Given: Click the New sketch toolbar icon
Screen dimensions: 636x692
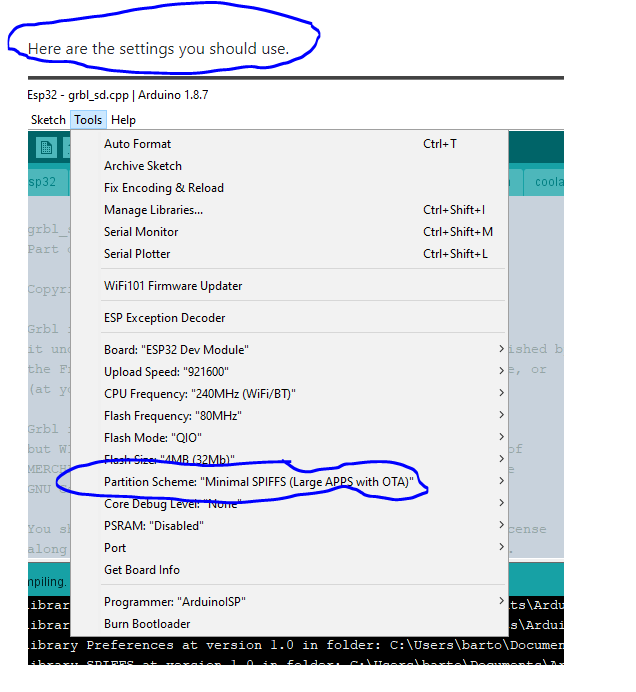Looking at the screenshot, I should [46, 148].
